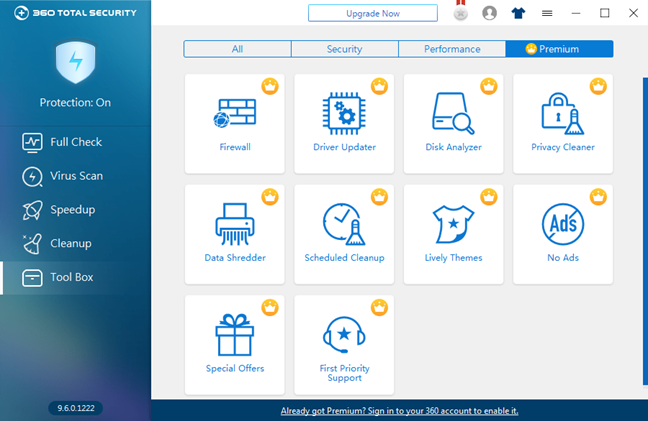
Task: Open the Data Shredder tool
Action: [x=235, y=234]
